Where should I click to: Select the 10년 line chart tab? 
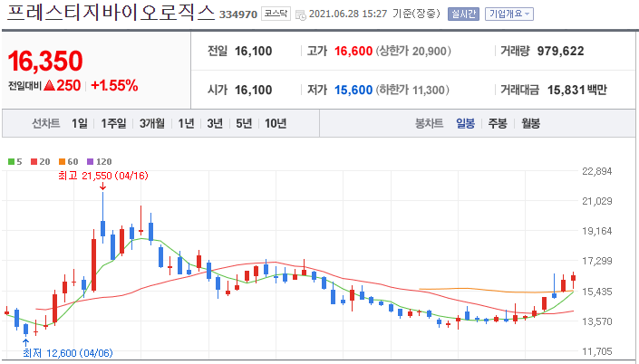coord(276,123)
